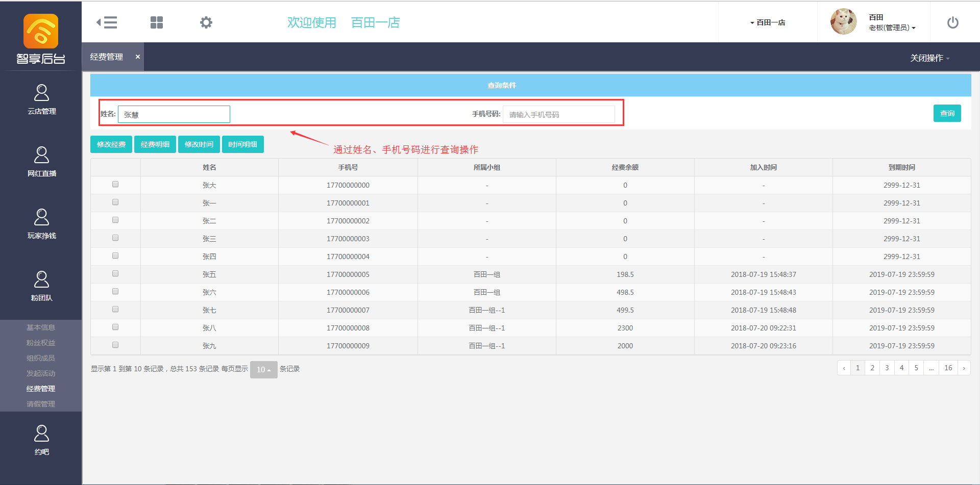The image size is (980, 485).
Task: Click the 张九 name cell
Action: pyautogui.click(x=209, y=346)
